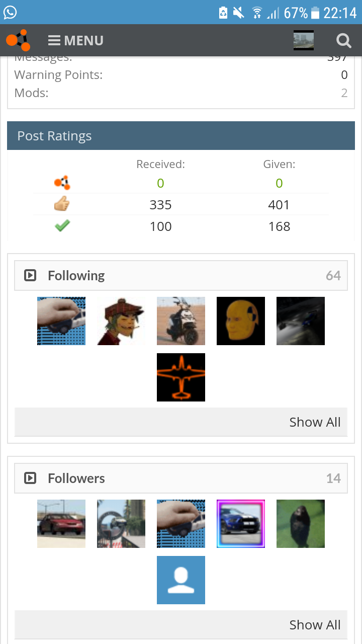Image resolution: width=362 pixels, height=644 pixels.
Task: Open the user avatar in header
Action: coord(304,40)
